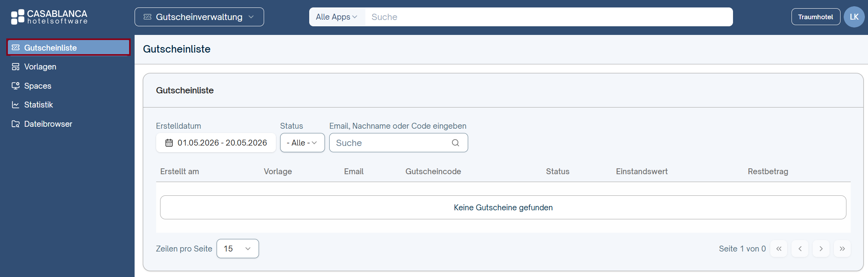Click the Status column header
Viewport: 868px width, 277px height.
[558, 171]
